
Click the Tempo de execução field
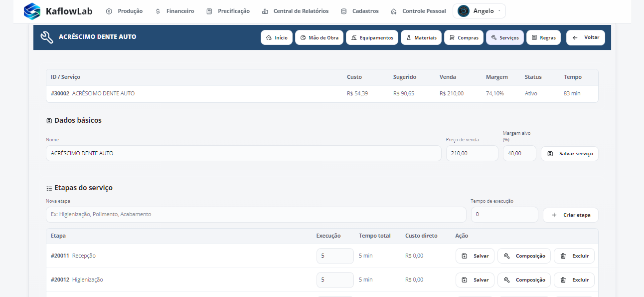(x=504, y=215)
